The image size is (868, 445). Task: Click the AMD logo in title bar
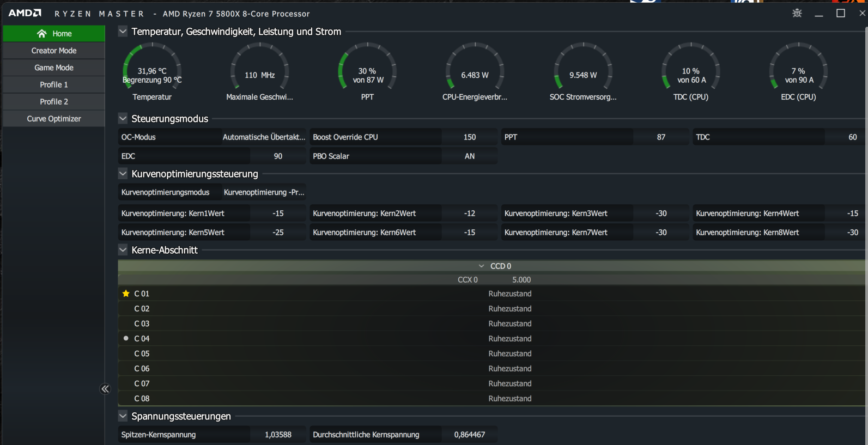coord(25,13)
